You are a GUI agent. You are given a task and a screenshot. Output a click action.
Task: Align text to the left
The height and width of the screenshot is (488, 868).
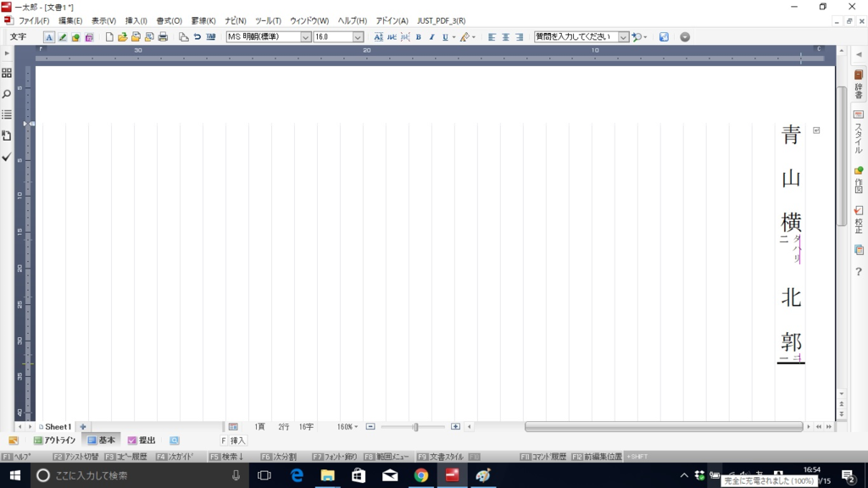click(492, 37)
